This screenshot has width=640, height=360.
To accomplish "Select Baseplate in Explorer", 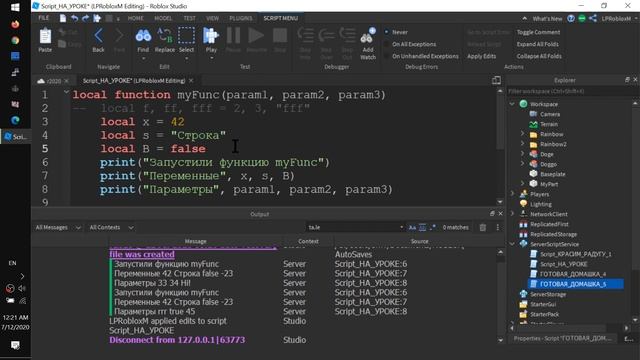I will click(553, 174).
